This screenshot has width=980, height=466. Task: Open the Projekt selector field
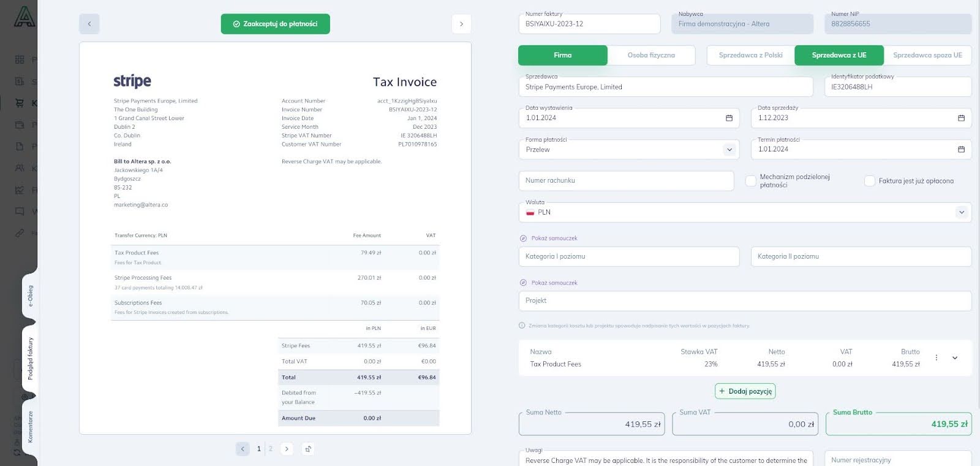745,300
